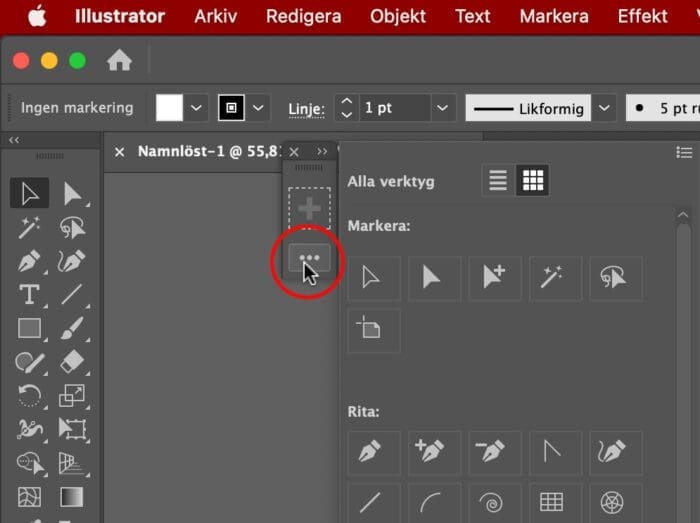700x523 pixels.
Task: Pick Polar Grid tool in Rita section
Action: click(616, 503)
